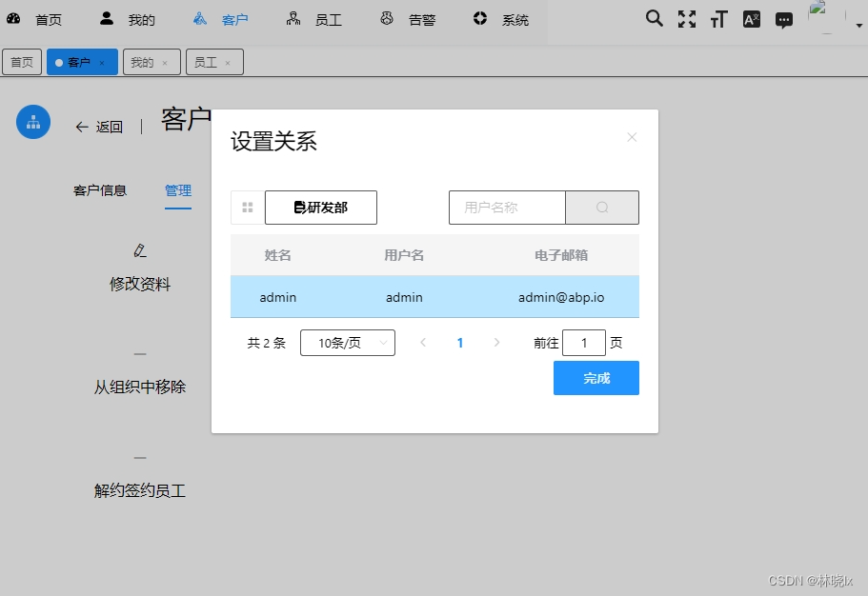
Task: Go to next page with the right arrow
Action: coord(496,342)
